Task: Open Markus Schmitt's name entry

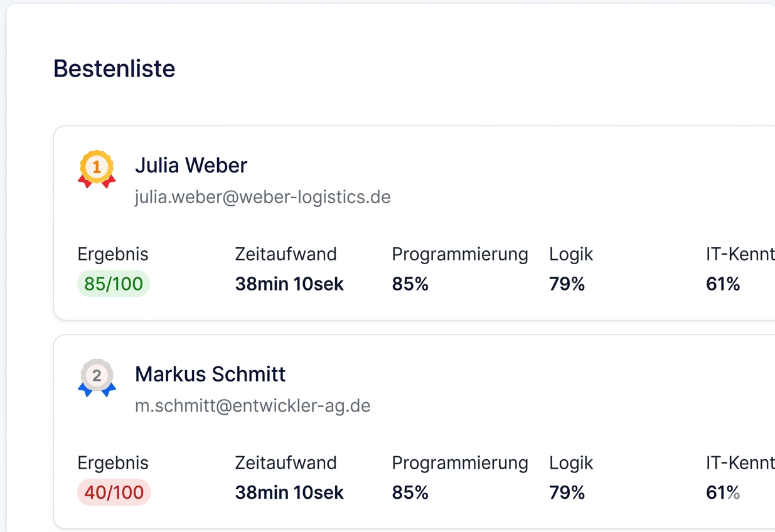Action: click(x=210, y=374)
